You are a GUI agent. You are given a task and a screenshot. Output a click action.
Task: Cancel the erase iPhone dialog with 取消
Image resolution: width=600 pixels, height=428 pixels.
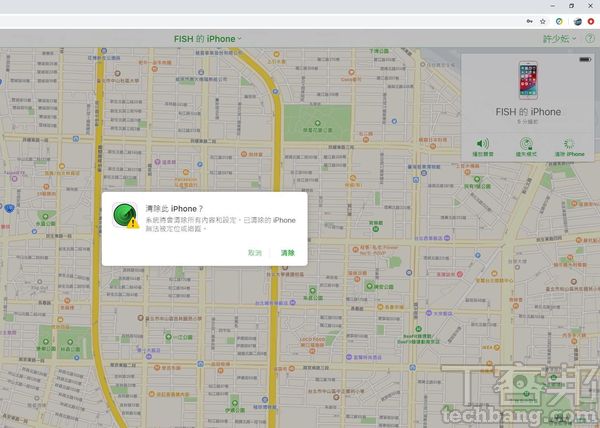point(255,253)
